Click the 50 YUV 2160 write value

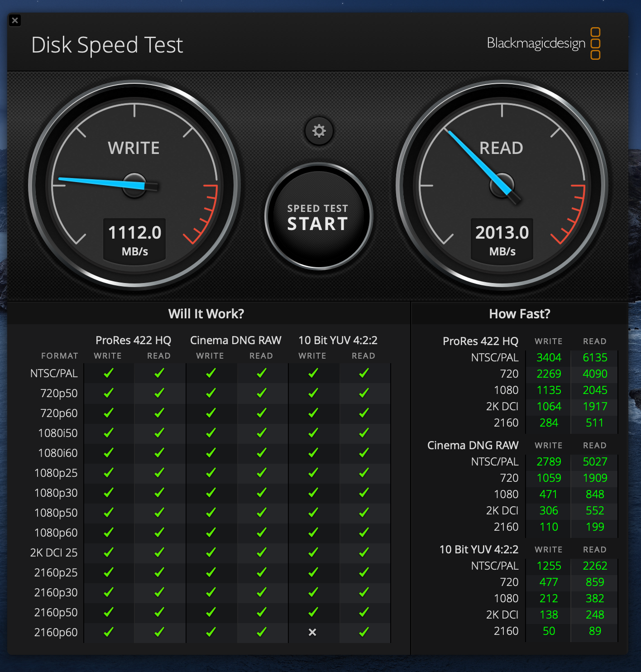[x=549, y=631]
